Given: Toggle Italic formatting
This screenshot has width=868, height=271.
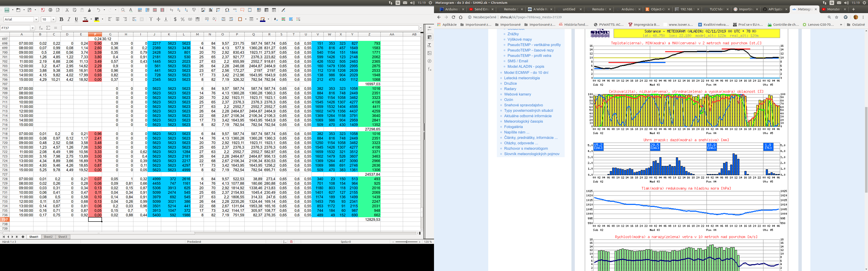Looking at the screenshot, I should [x=69, y=19].
